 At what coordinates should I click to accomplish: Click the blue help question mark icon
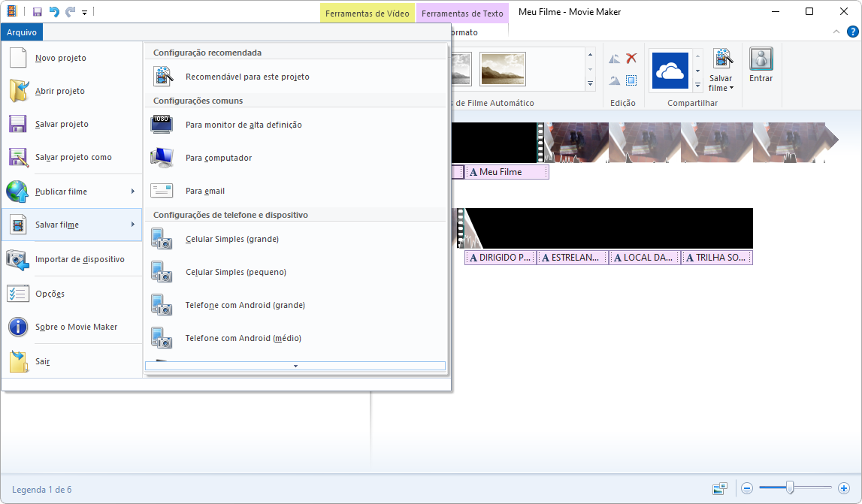(x=853, y=32)
